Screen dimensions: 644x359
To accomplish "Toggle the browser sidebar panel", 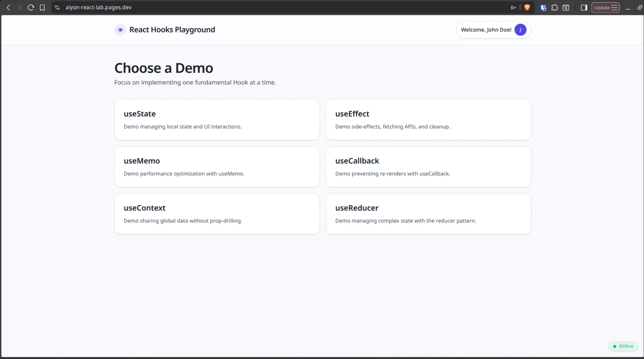I will coord(584,8).
